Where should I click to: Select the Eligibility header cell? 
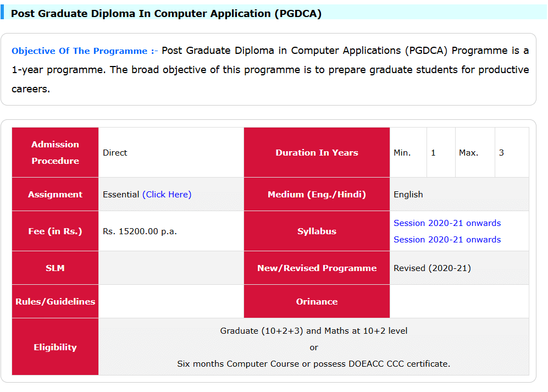click(x=55, y=347)
